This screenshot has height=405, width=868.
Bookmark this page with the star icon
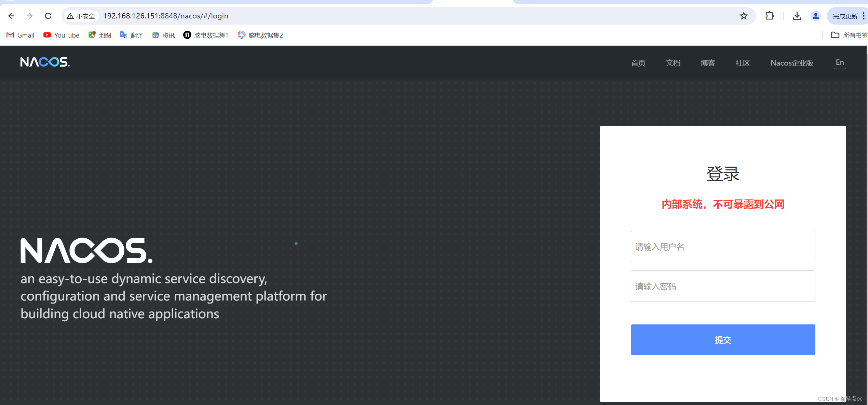point(744,16)
